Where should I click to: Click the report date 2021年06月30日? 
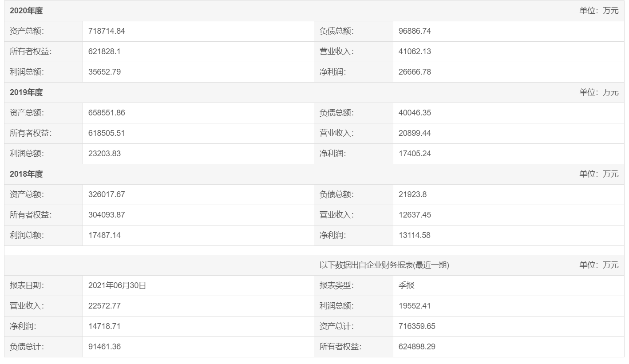click(x=117, y=286)
